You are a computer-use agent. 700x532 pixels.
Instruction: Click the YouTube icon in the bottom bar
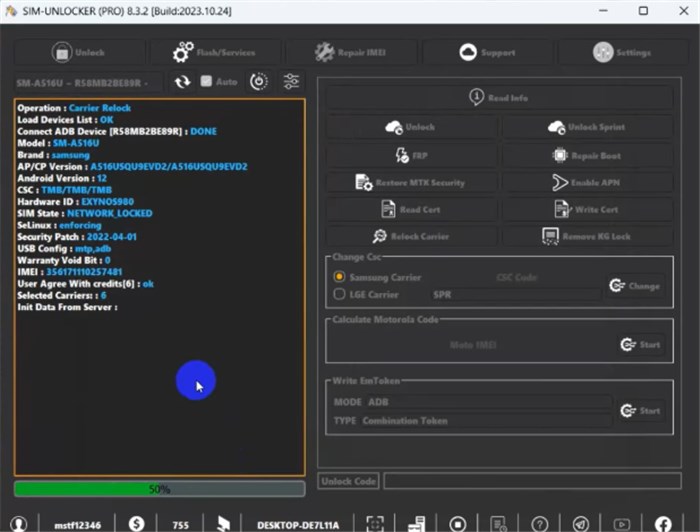point(622,523)
